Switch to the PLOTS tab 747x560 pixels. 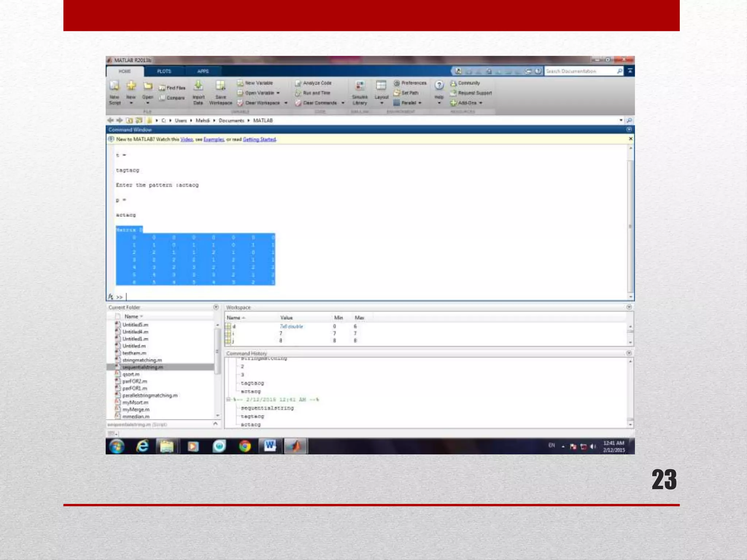click(164, 71)
